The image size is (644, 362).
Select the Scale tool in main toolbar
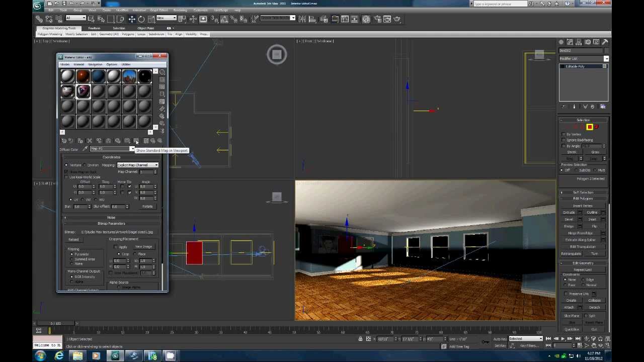pyautogui.click(x=151, y=19)
